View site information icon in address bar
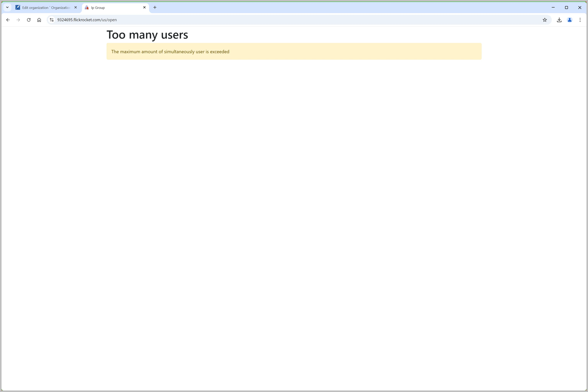588x392 pixels. (x=52, y=20)
